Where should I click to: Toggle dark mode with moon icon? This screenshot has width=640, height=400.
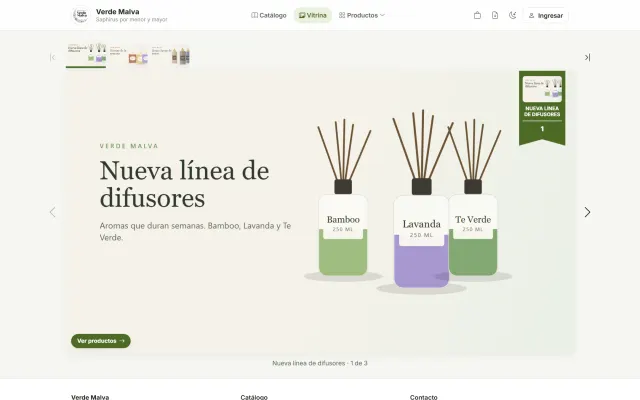click(513, 16)
